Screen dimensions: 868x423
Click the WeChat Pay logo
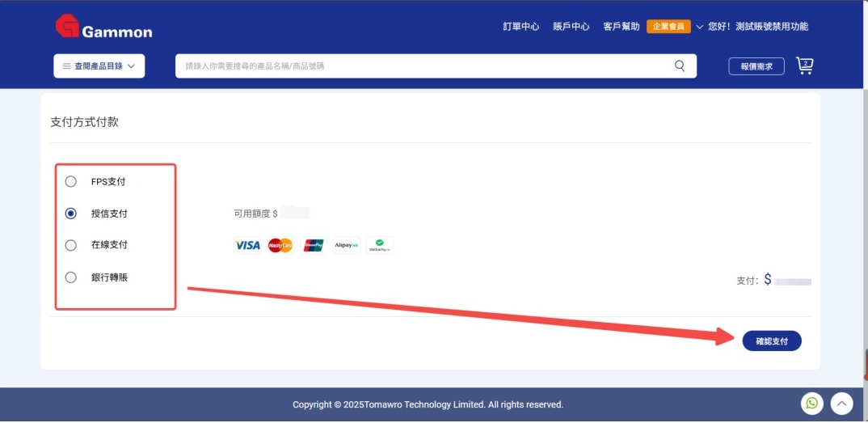pyautogui.click(x=380, y=245)
